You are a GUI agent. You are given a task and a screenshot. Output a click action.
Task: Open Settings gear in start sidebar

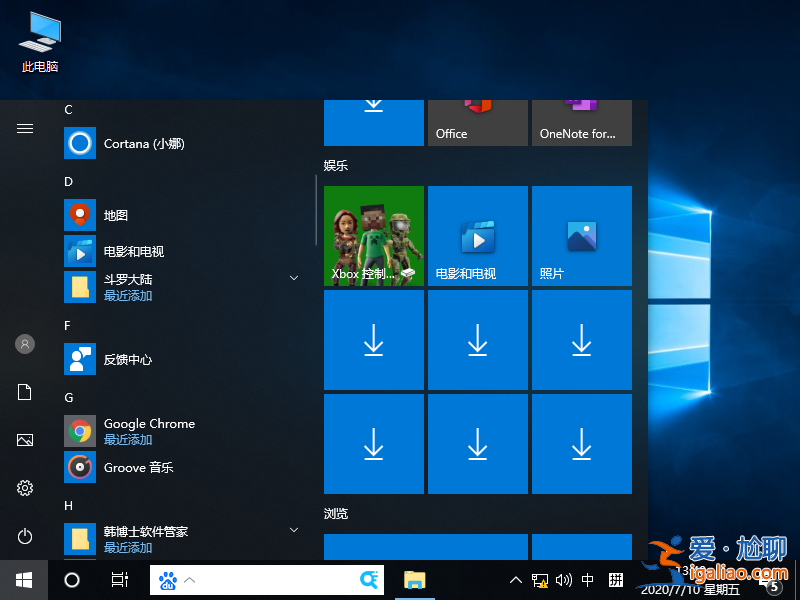tap(25, 488)
